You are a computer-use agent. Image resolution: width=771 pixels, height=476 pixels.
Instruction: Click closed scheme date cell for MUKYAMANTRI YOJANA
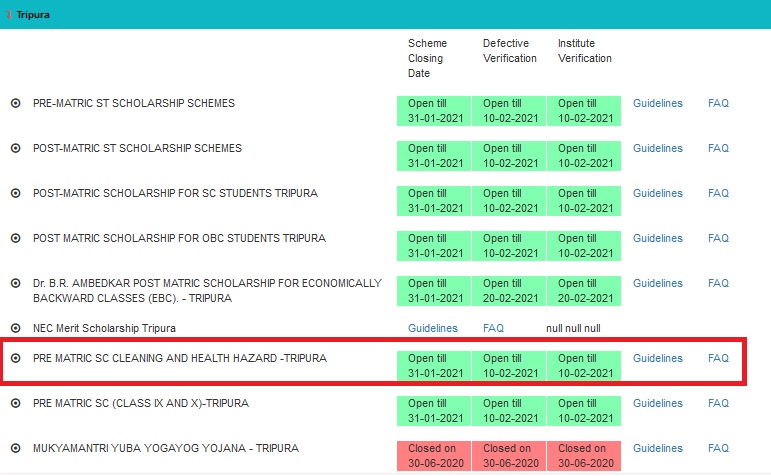[x=435, y=455]
